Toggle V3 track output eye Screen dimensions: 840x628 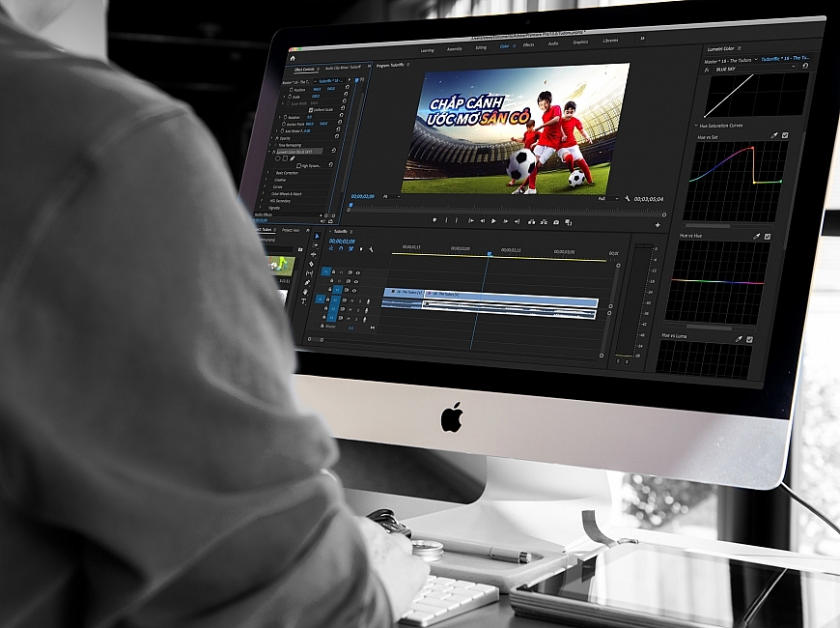[x=358, y=273]
